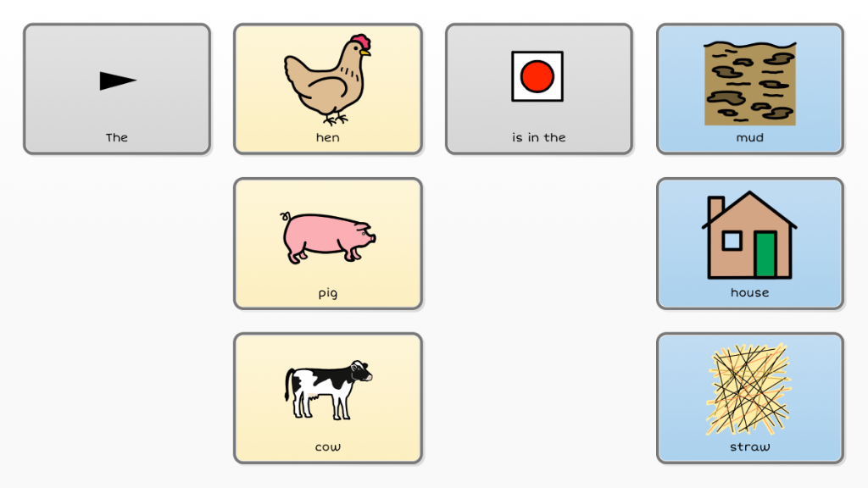
Task: Select the "hen" word label
Action: coord(327,137)
